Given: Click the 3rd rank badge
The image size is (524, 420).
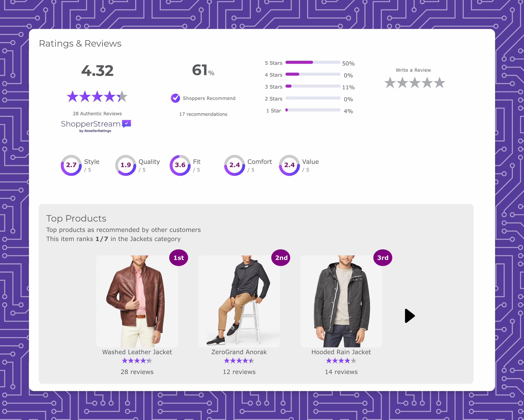Looking at the screenshot, I should (x=383, y=258).
